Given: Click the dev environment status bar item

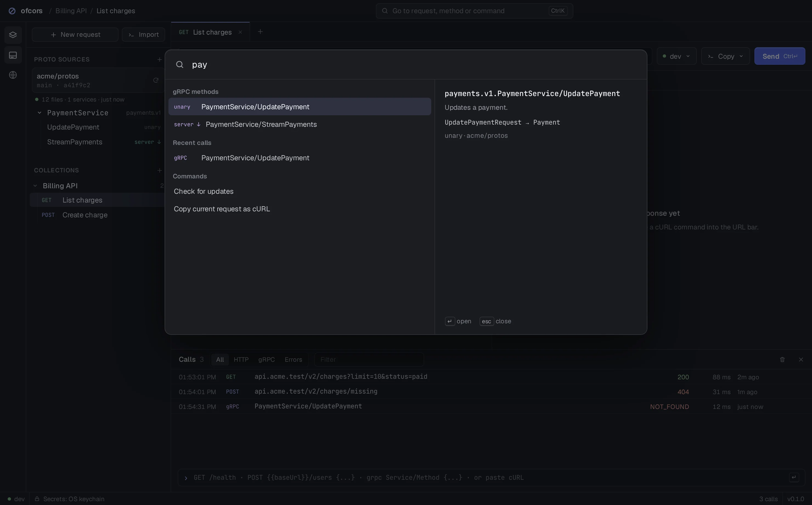Looking at the screenshot, I should [16, 499].
